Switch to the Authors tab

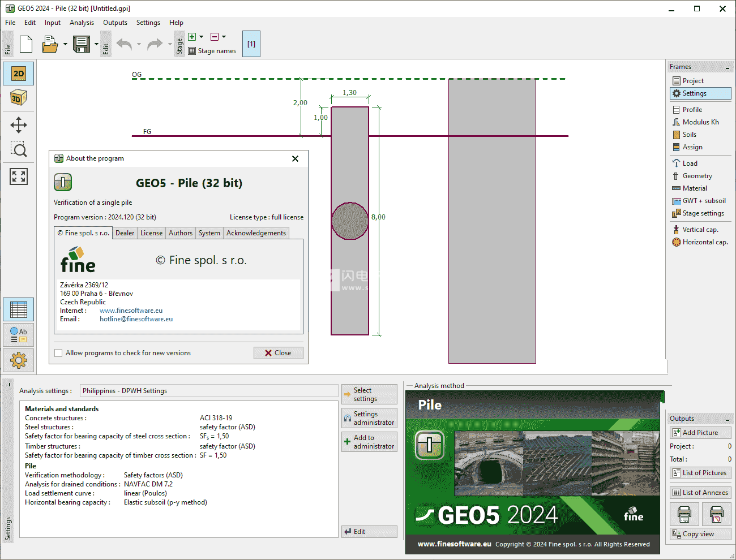[x=181, y=233]
